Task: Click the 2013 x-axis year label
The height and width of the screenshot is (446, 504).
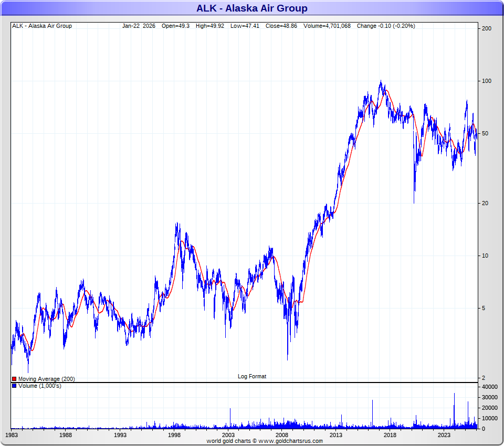Action: (336, 435)
